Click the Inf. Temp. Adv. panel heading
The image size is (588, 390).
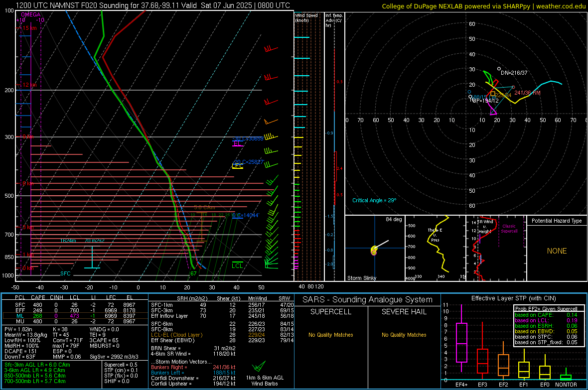[x=334, y=20]
